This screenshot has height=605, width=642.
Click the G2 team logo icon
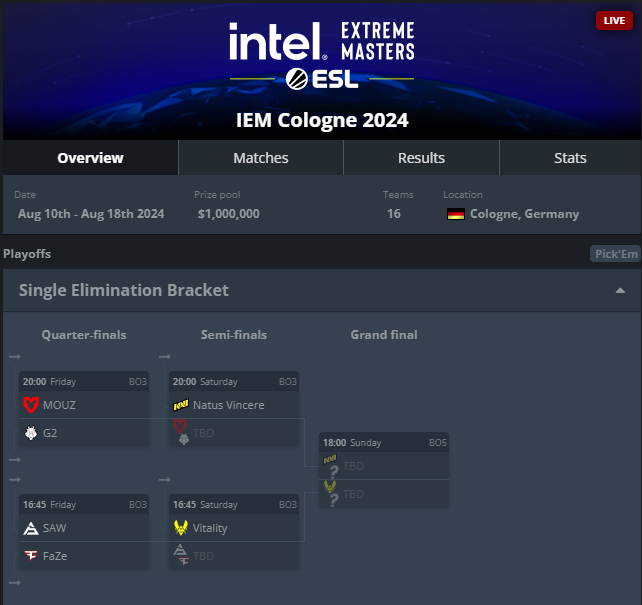click(31, 433)
